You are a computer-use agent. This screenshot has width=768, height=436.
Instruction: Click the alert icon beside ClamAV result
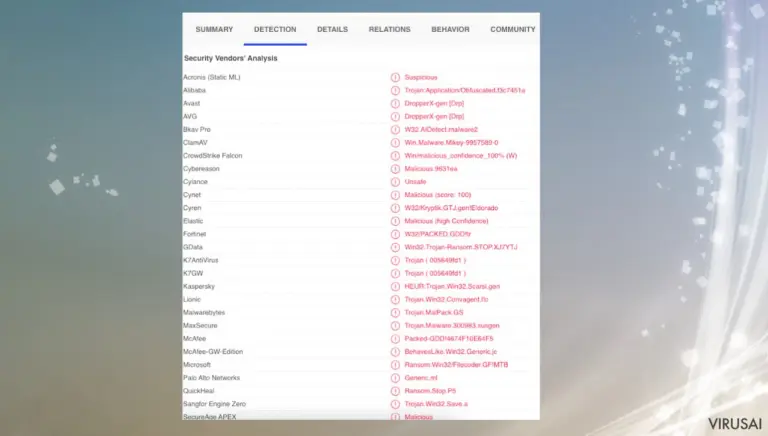pos(395,143)
